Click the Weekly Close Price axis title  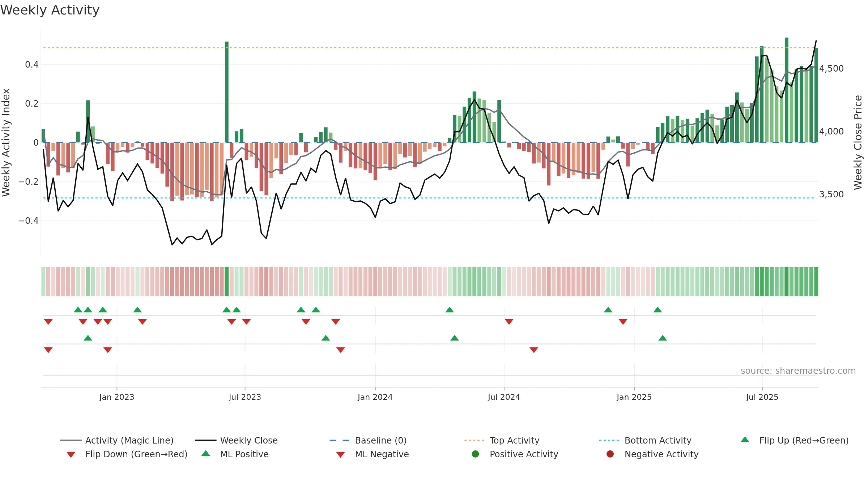858,142
